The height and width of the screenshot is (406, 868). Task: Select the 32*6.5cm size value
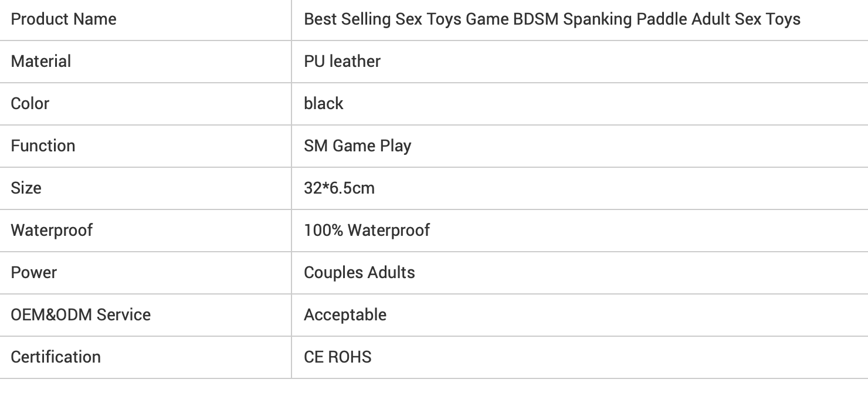tap(339, 188)
